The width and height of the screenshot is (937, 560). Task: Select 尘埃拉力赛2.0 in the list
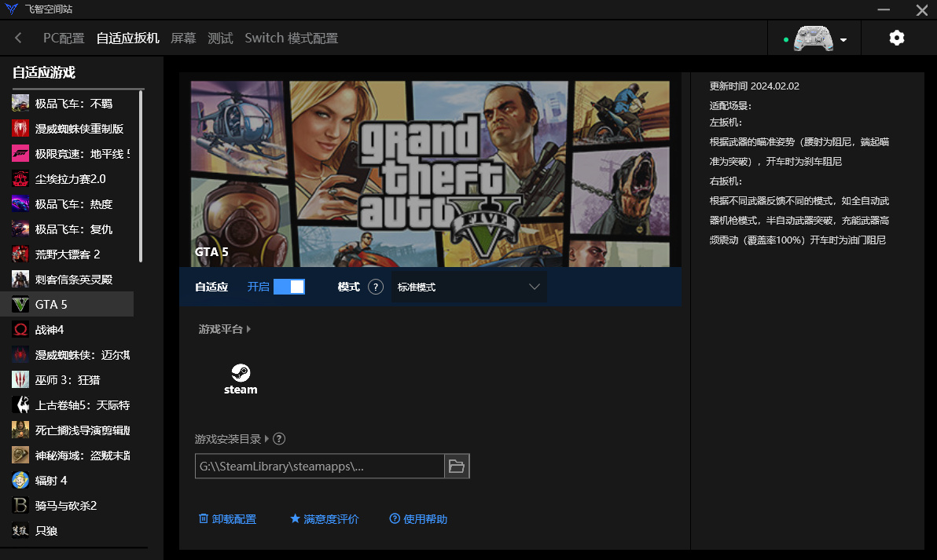click(x=66, y=178)
